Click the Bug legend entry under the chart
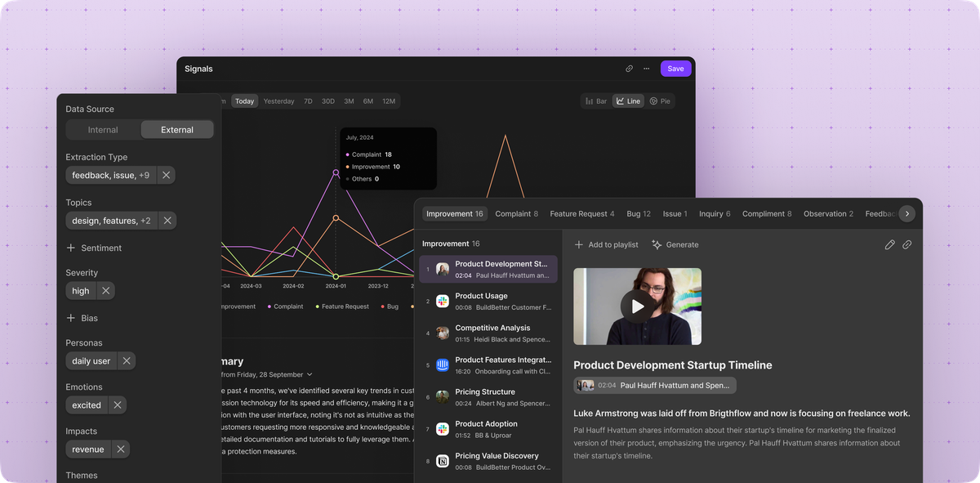Screen dimensions: 980x483 point(390,306)
